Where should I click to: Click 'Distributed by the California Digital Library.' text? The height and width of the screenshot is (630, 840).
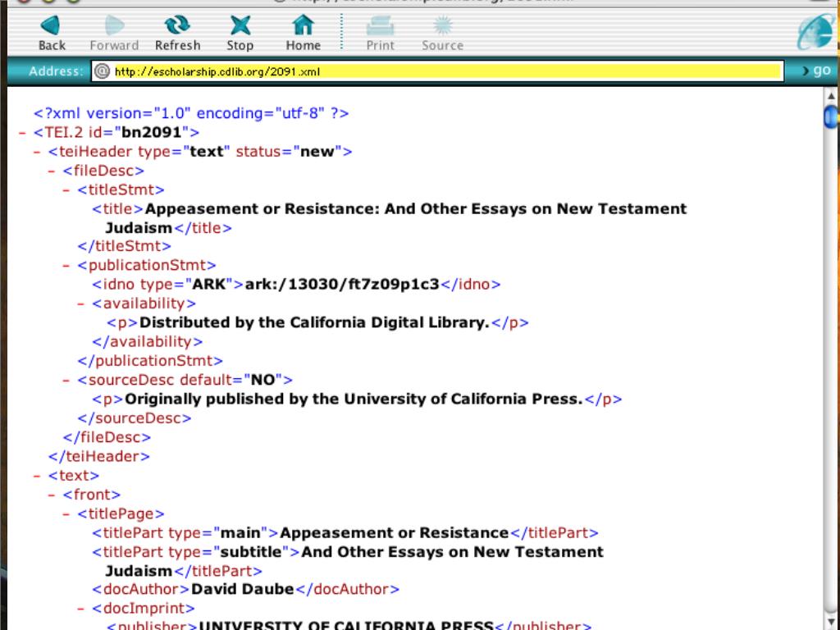click(314, 322)
